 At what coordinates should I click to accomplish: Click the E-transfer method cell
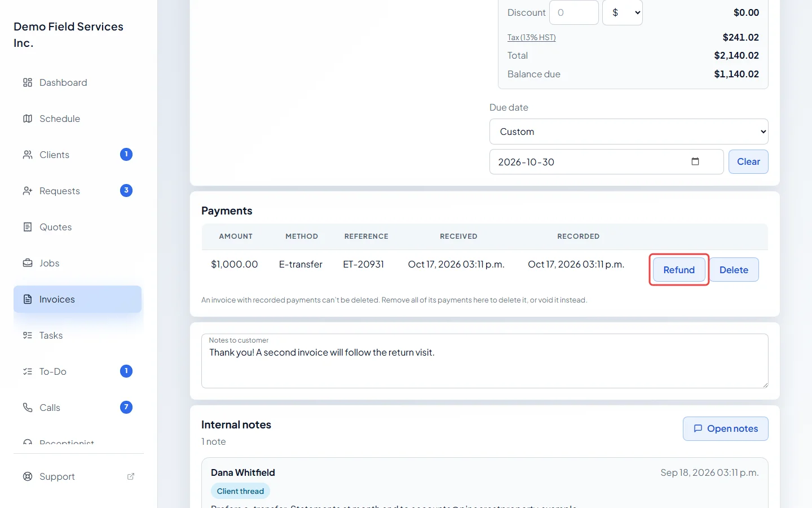(301, 264)
